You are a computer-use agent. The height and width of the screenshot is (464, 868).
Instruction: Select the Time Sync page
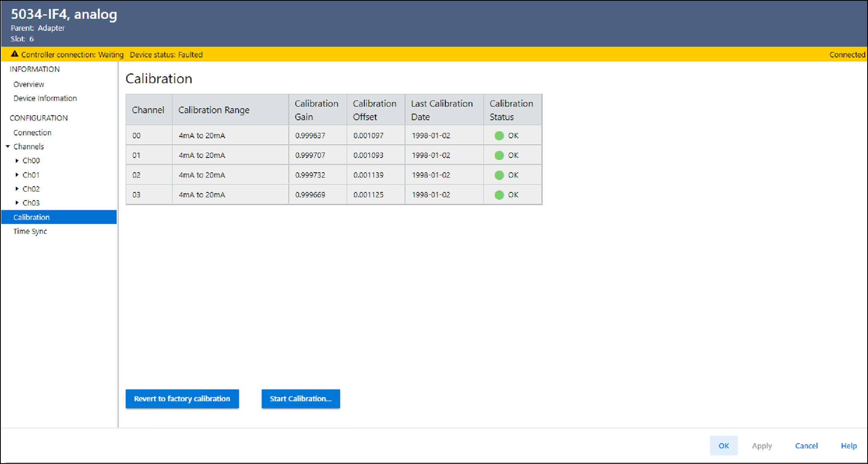(30, 231)
